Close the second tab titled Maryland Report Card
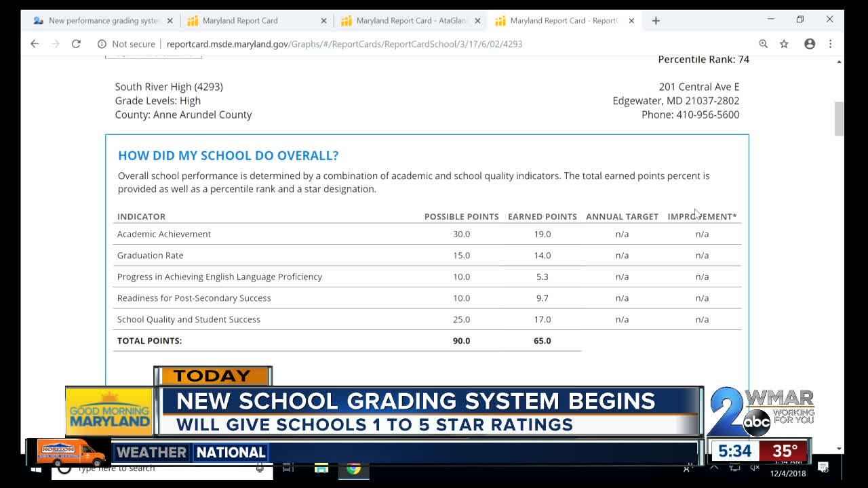The height and width of the screenshot is (488, 868). tap(323, 20)
